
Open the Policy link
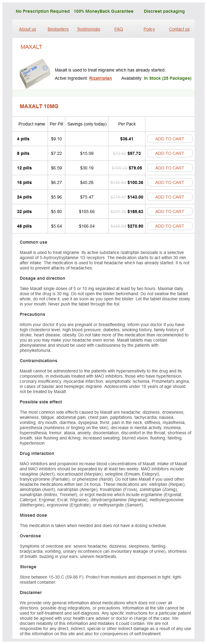click(x=149, y=29)
